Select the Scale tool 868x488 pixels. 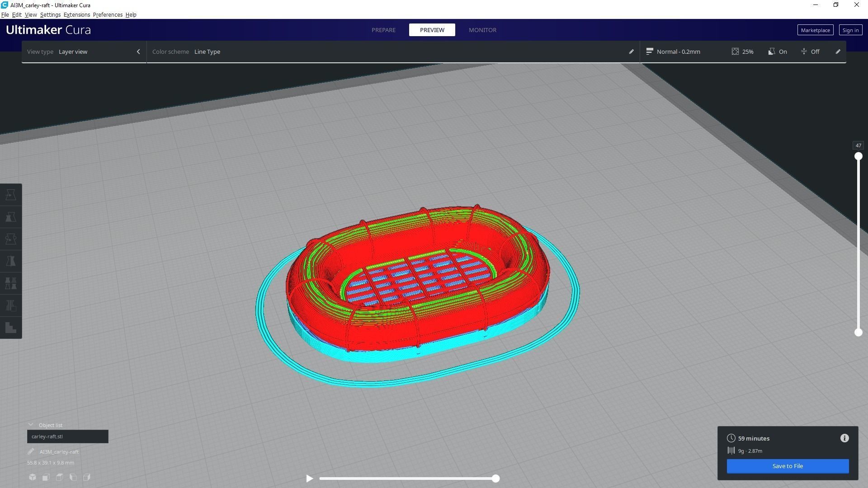click(11, 217)
